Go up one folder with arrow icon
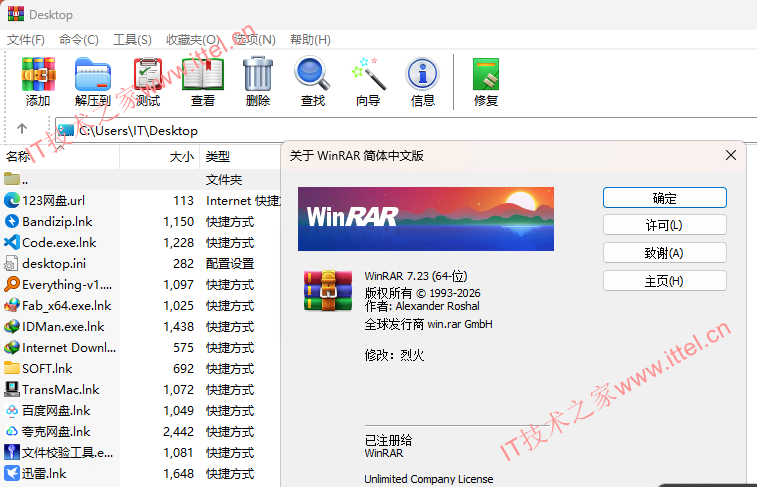This screenshot has width=757, height=487. [22, 129]
